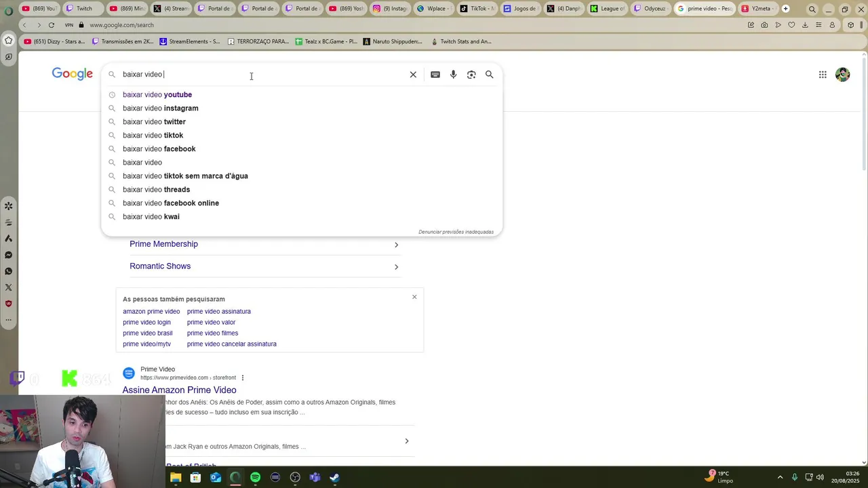
Task: Show hidden system tray icons
Action: pyautogui.click(x=780, y=477)
